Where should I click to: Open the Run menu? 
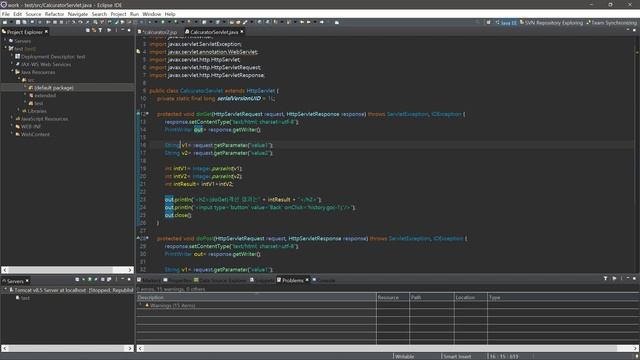[x=134, y=14]
